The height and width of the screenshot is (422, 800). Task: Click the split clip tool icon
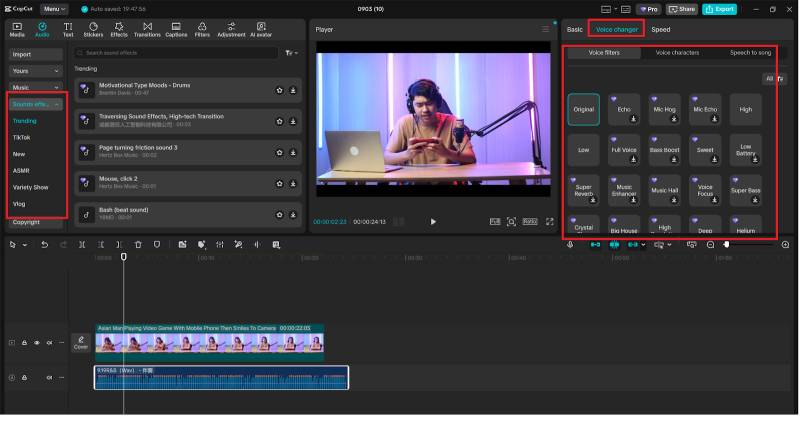(82, 245)
